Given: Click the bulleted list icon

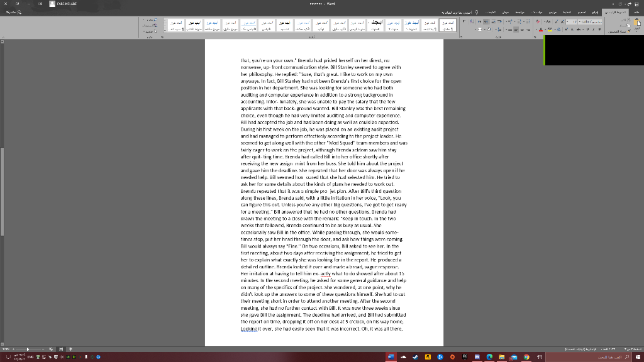Looking at the screenshot, I should tap(528, 22).
